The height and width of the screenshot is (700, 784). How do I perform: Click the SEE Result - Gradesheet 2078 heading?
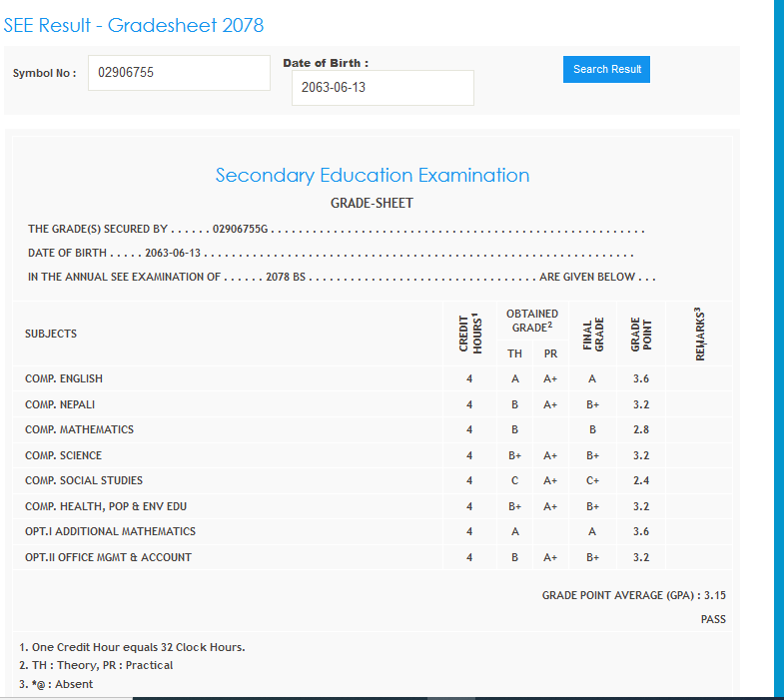[134, 25]
